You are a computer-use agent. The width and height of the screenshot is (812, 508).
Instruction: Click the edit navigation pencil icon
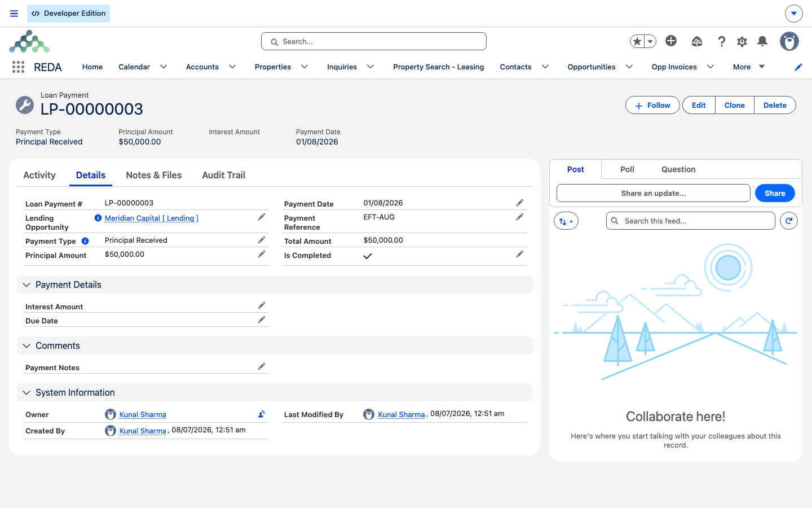coord(798,67)
